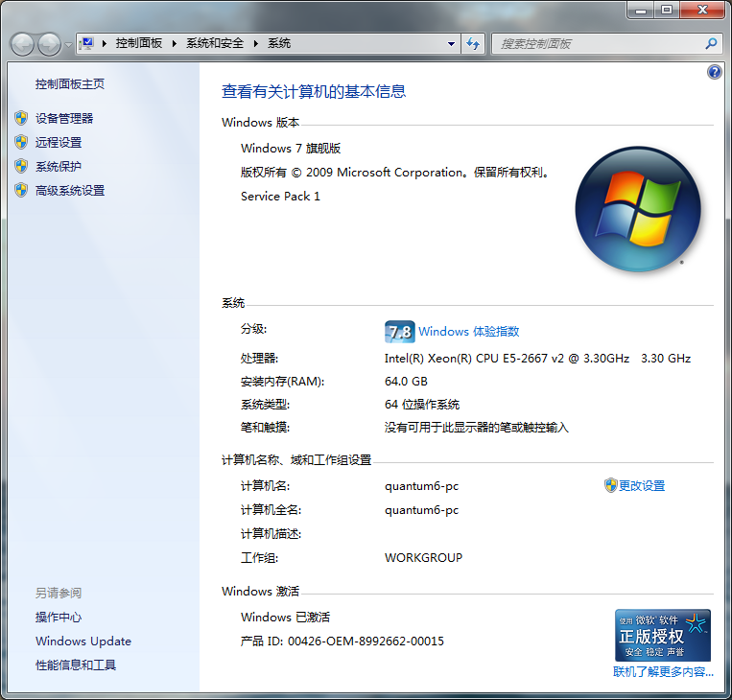732x700 pixels.
Task: Select 系统 breadcrumb in address bar
Action: (x=279, y=43)
